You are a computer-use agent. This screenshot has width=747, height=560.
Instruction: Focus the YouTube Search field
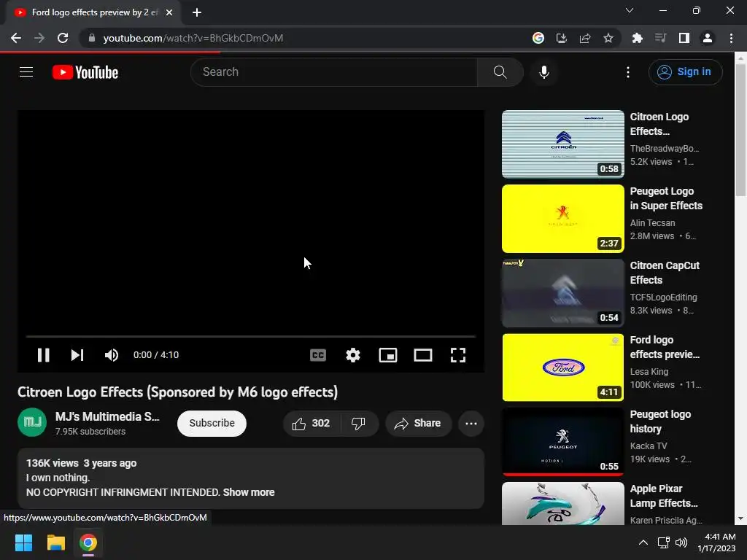coord(333,72)
